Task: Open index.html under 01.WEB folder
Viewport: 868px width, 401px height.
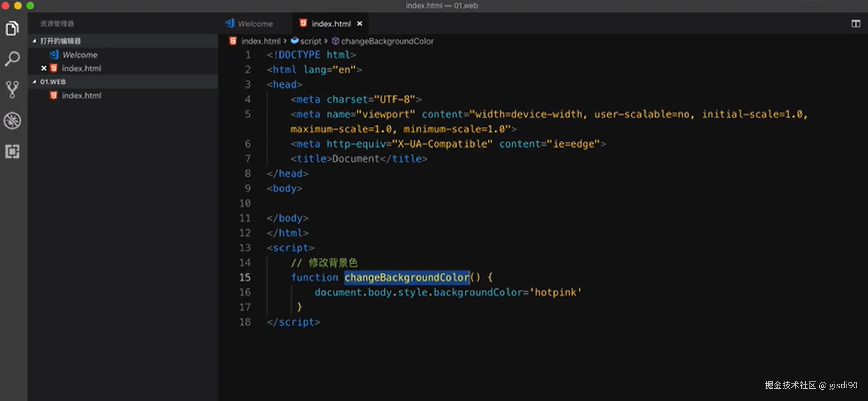Action: tap(81, 95)
